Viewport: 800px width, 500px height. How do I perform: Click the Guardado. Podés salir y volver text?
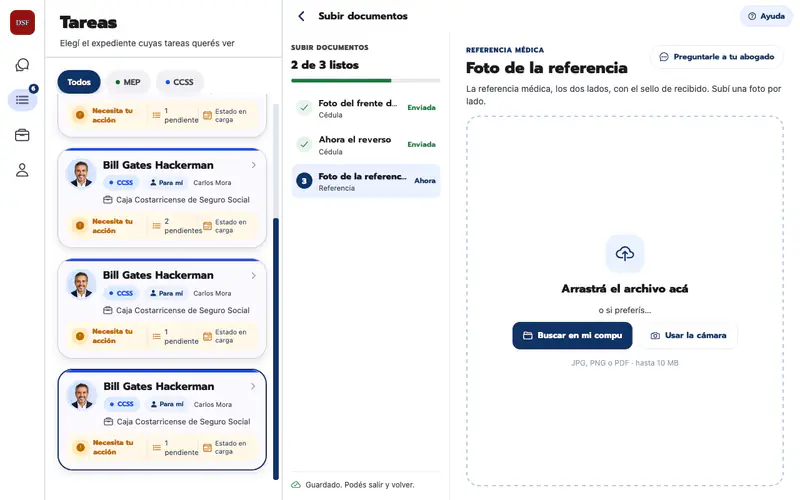(360, 485)
